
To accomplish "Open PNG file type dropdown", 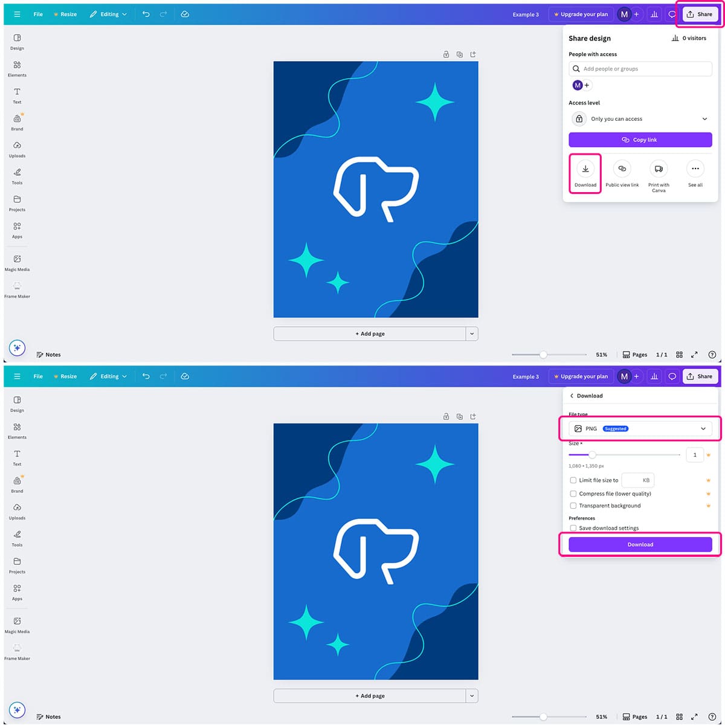I will tap(640, 428).
